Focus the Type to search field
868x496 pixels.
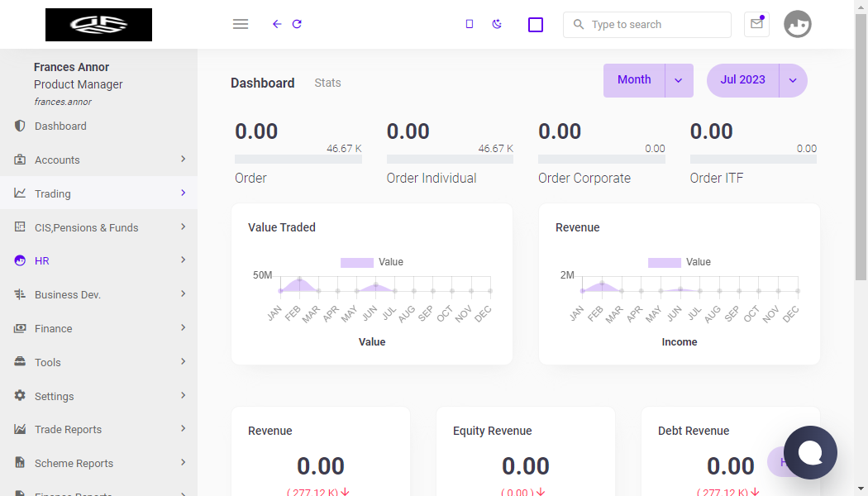(647, 24)
